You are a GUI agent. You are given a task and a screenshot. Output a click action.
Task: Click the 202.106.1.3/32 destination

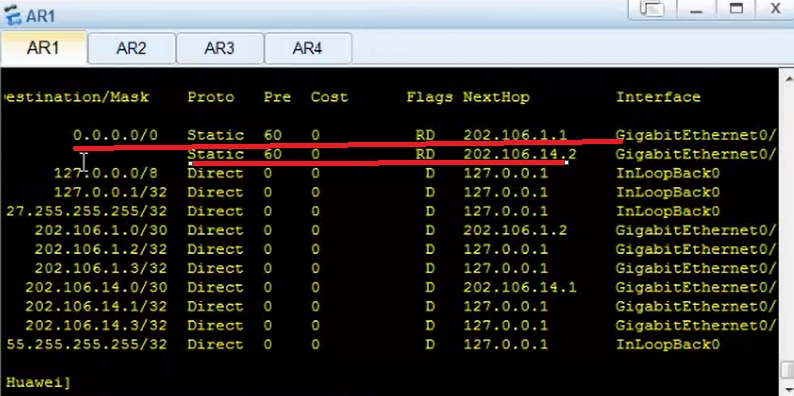point(101,268)
